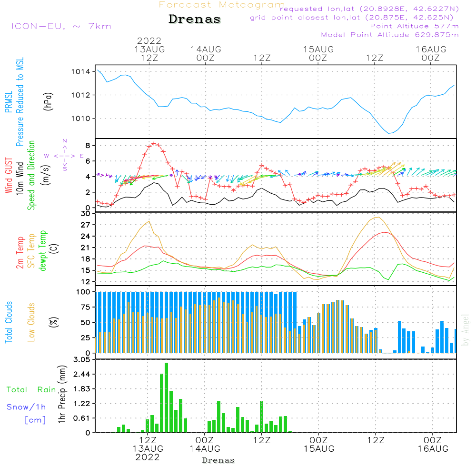Click the bottom '2022' year label
476x476 pixels.
[x=148, y=457]
